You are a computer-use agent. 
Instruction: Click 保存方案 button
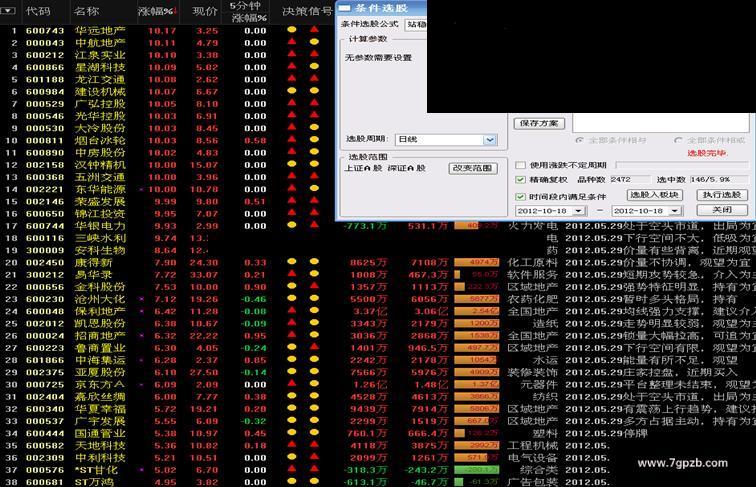coord(539,123)
